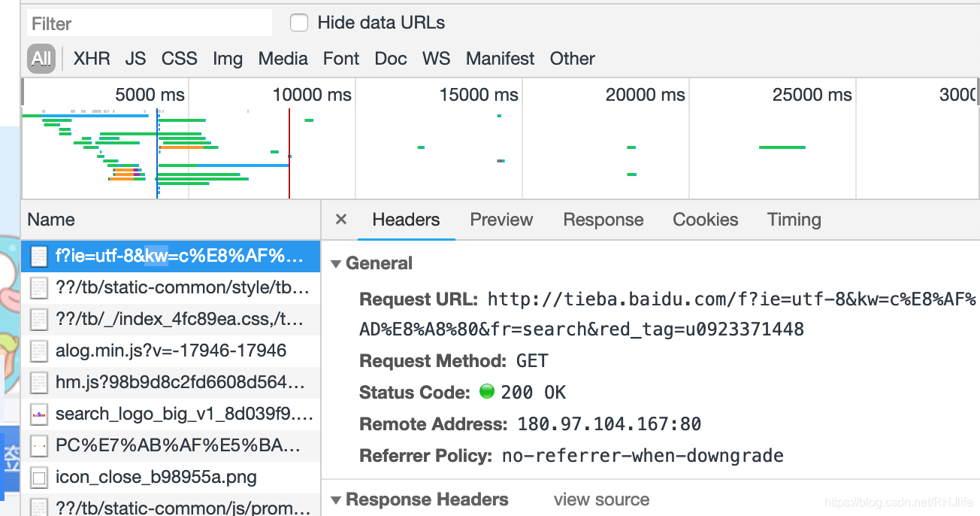Click the green status indicator dot
This screenshot has height=516, width=980.
[x=487, y=392]
